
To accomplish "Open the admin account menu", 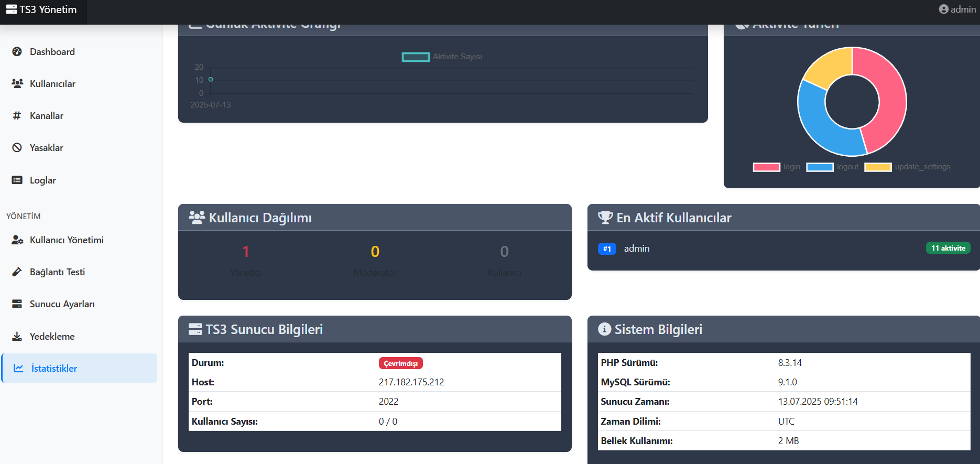I will [x=957, y=9].
